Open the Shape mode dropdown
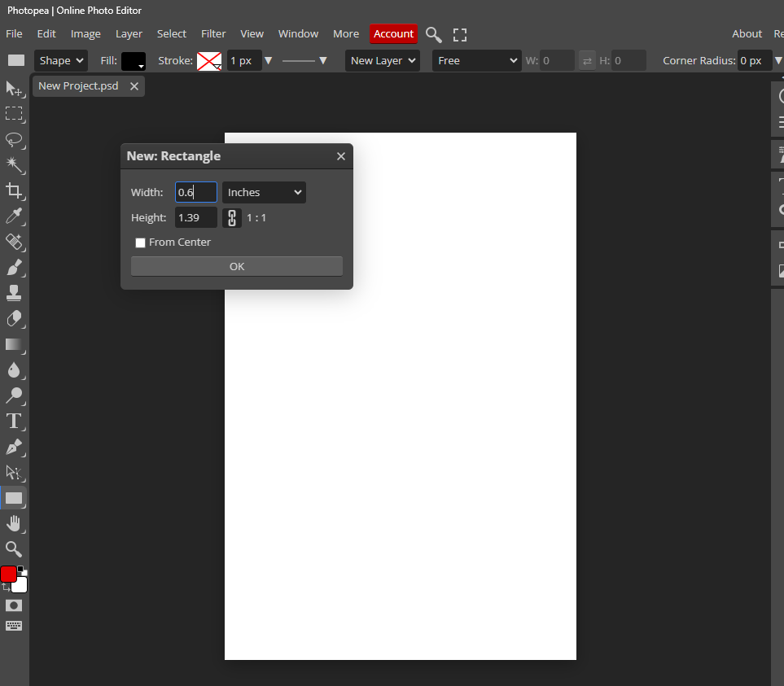Image resolution: width=784 pixels, height=686 pixels. point(61,60)
